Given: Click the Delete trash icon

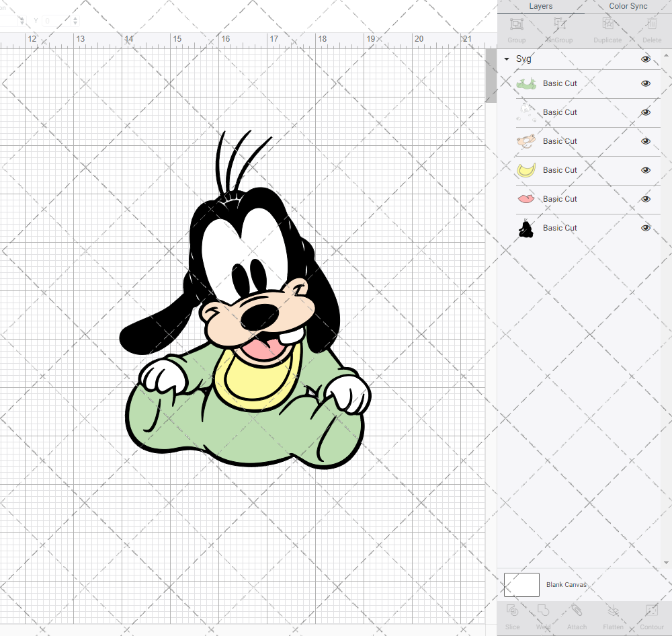Looking at the screenshot, I should point(652,24).
